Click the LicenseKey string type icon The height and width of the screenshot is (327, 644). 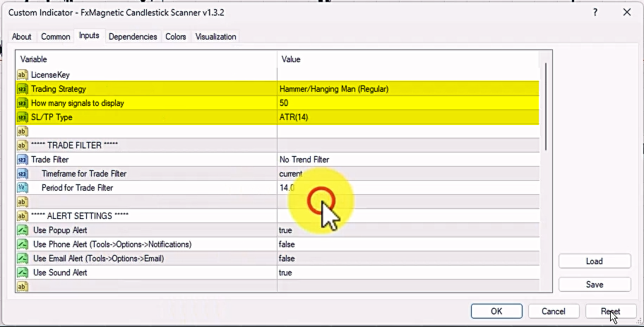[x=23, y=75]
